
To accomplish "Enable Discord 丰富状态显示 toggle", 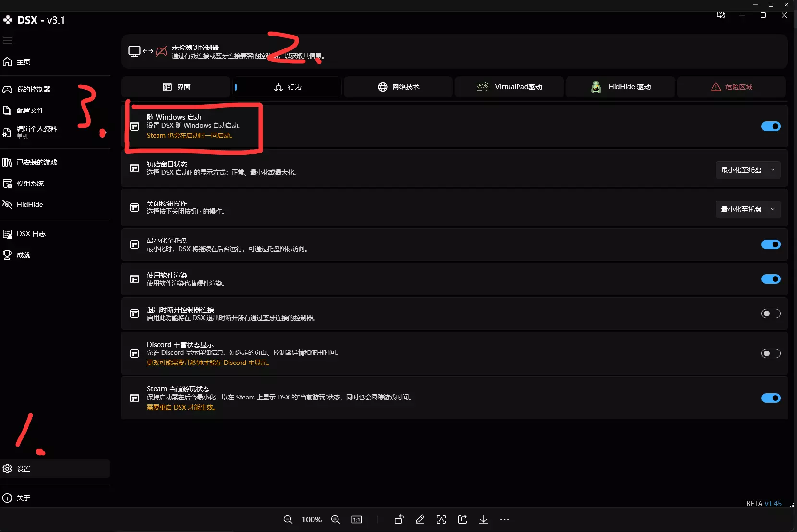I will coord(771,353).
